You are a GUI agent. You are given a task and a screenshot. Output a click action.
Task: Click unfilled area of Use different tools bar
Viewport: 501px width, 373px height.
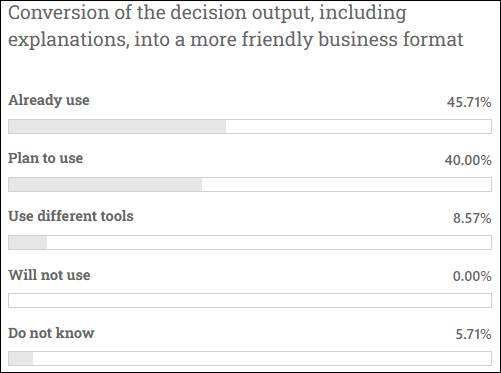coord(269,242)
